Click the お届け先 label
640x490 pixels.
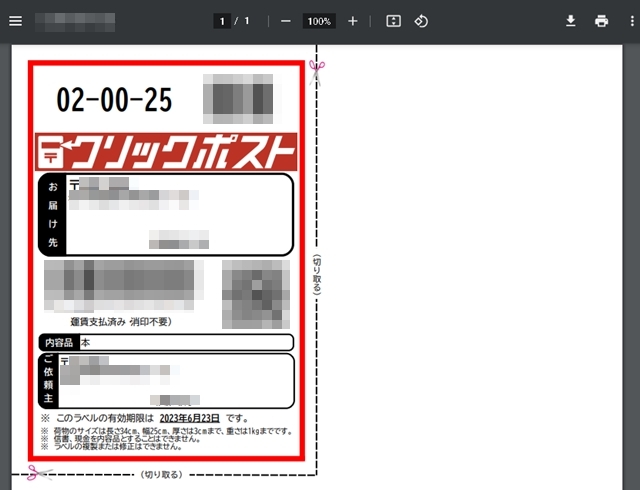coord(53,214)
